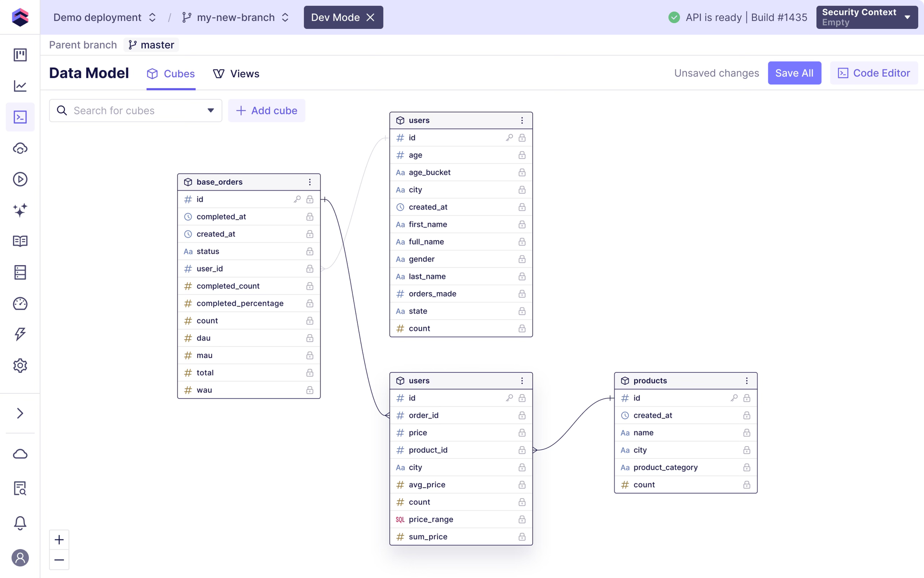The image size is (924, 578).
Task: Zoom in the canvas with plus button
Action: [x=59, y=540]
